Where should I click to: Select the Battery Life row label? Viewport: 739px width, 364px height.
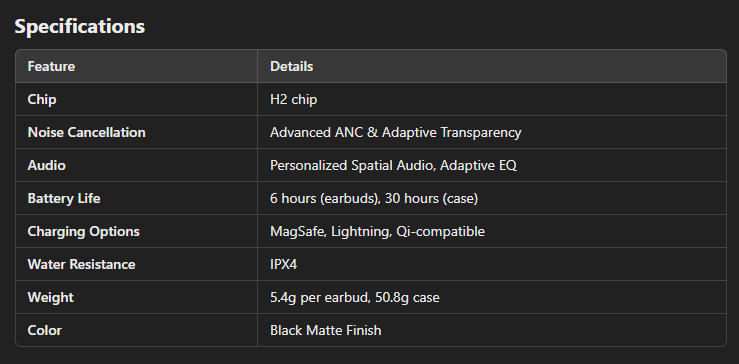pyautogui.click(x=64, y=199)
